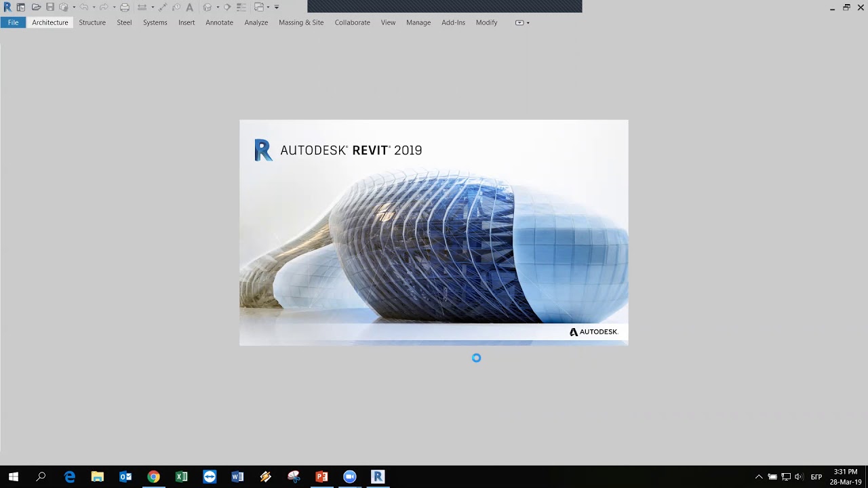Click the Synchronize and Modify Settings icon
The width and height of the screenshot is (868, 488).
pyautogui.click(x=64, y=7)
